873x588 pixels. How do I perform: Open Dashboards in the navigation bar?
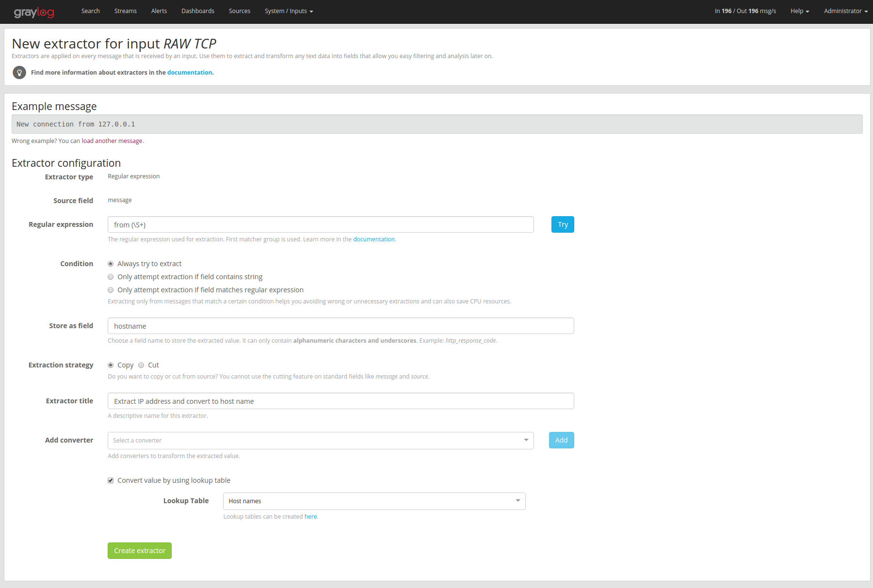point(197,11)
